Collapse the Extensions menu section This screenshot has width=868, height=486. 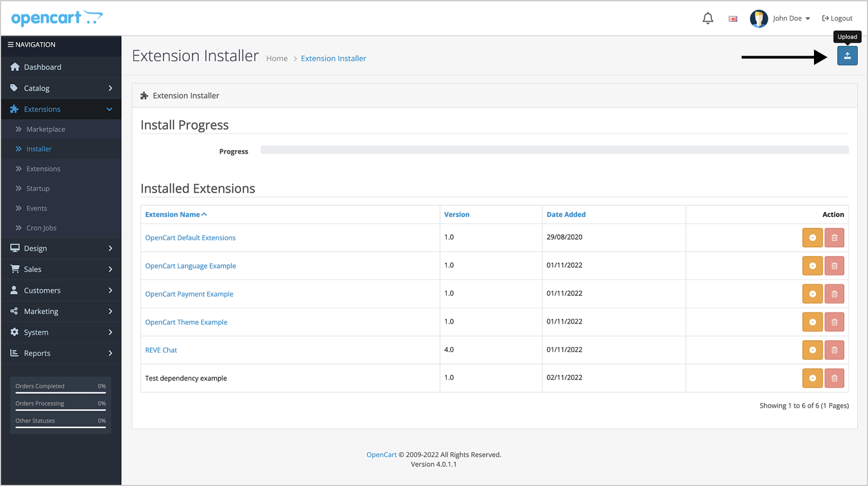pos(60,109)
